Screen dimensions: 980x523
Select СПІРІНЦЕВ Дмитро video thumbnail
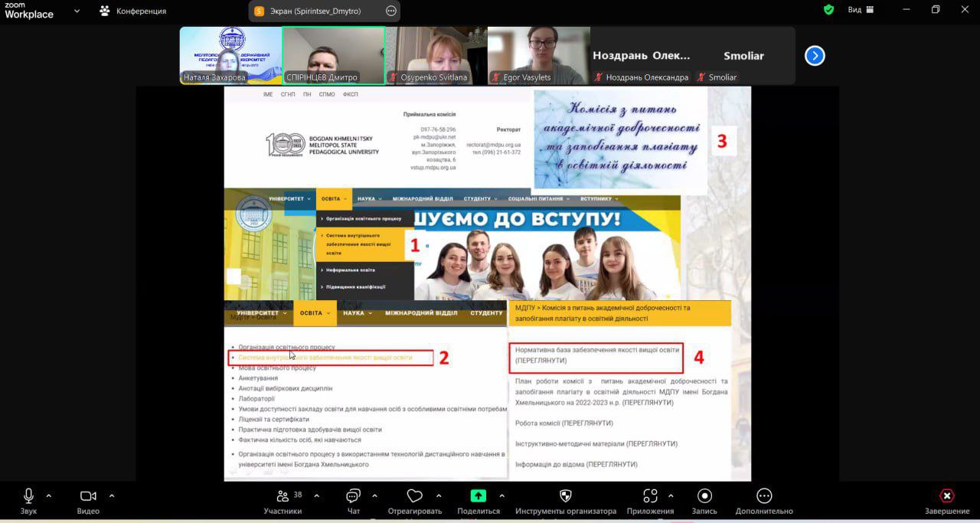[x=333, y=55]
